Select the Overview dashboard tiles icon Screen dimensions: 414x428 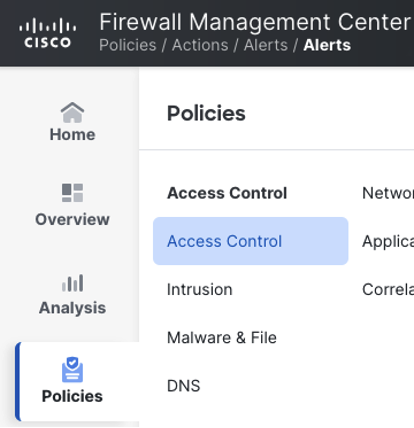pos(72,193)
